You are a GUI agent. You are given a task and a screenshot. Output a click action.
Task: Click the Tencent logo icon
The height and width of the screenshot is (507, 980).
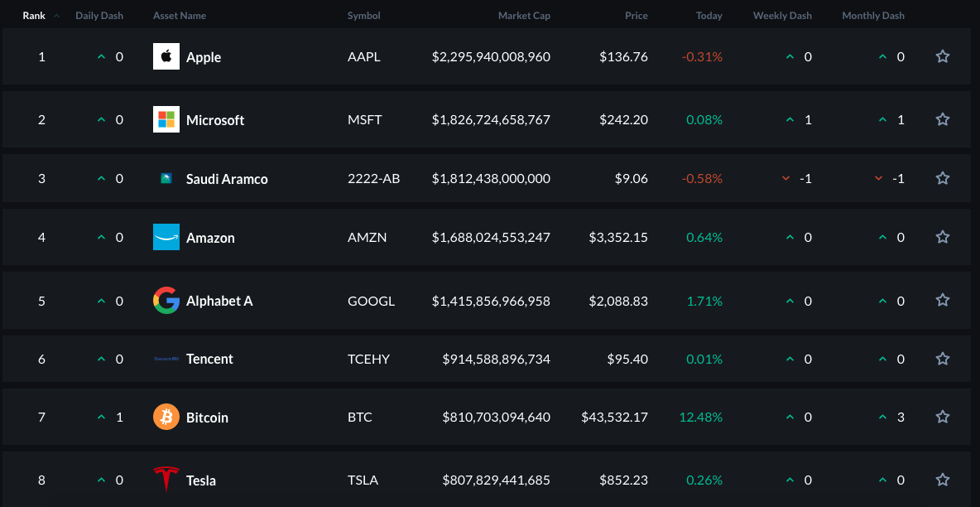point(166,359)
